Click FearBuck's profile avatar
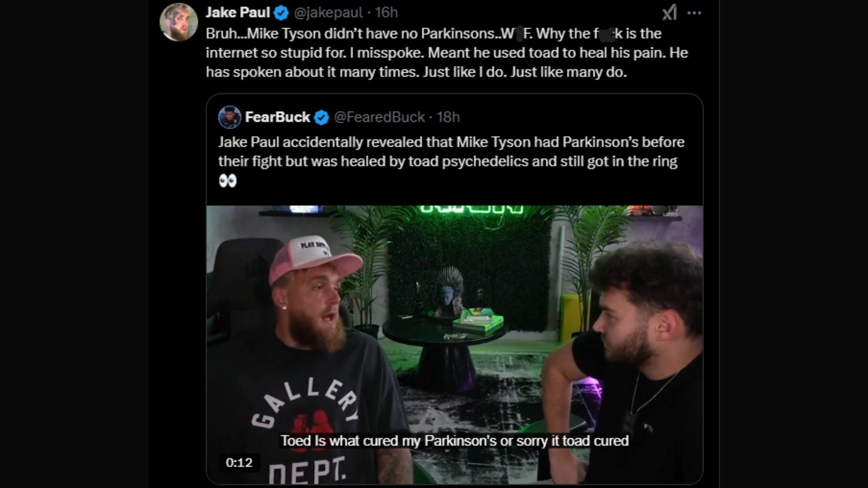Image resolution: width=868 pixels, height=488 pixels. point(230,117)
